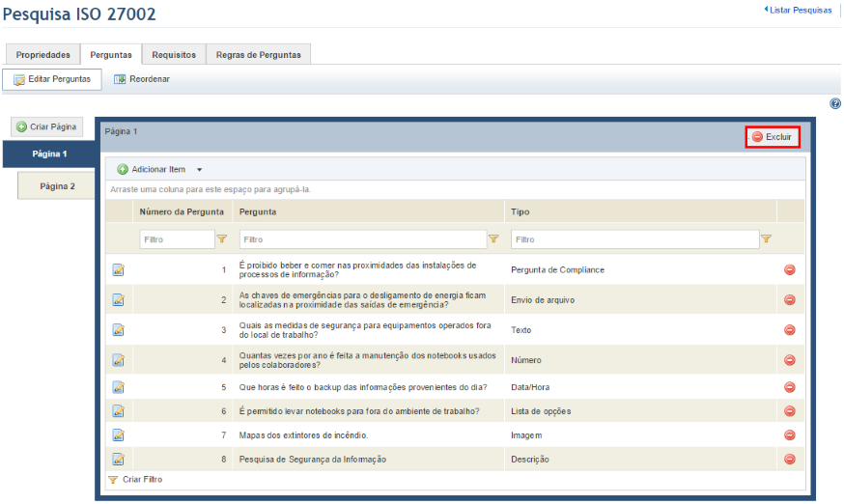The width and height of the screenshot is (844, 504).
Task: Click the Número da Pergunta filter funnel icon
Action: (x=222, y=239)
